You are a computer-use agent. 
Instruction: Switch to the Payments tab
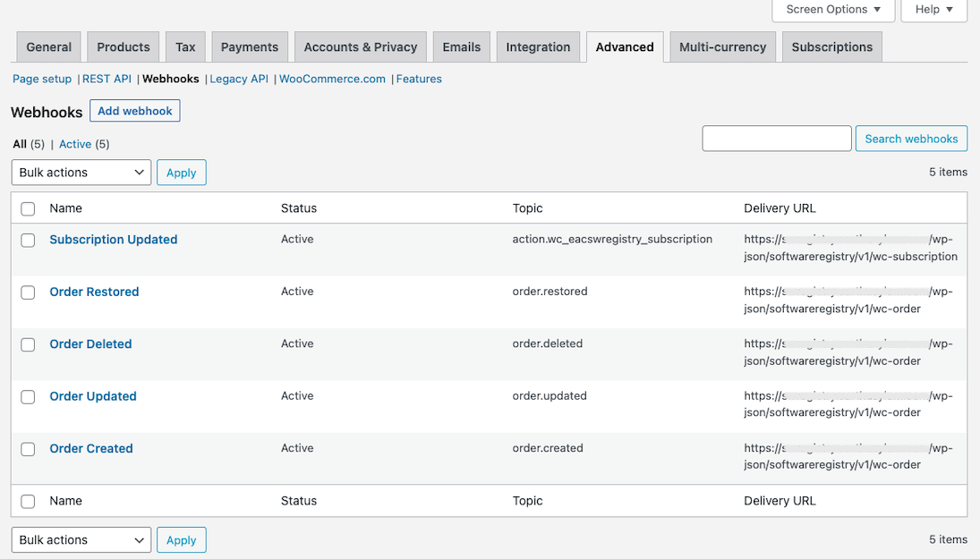tap(250, 47)
